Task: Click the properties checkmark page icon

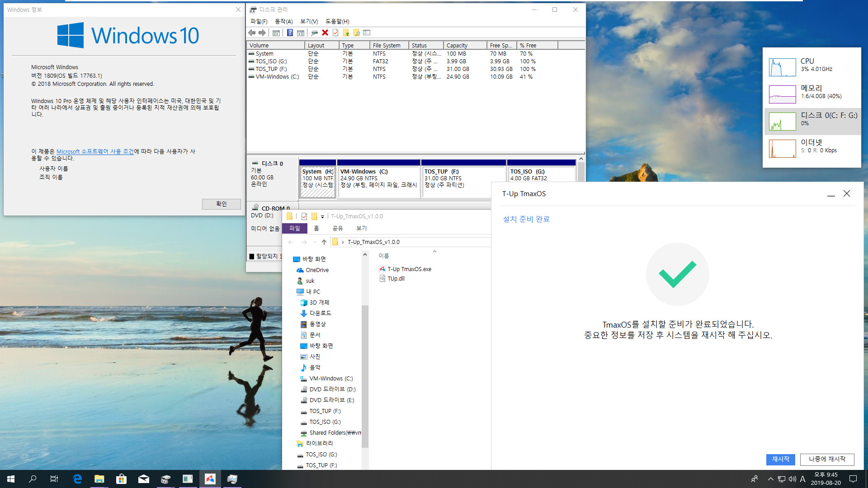Action: tap(335, 33)
